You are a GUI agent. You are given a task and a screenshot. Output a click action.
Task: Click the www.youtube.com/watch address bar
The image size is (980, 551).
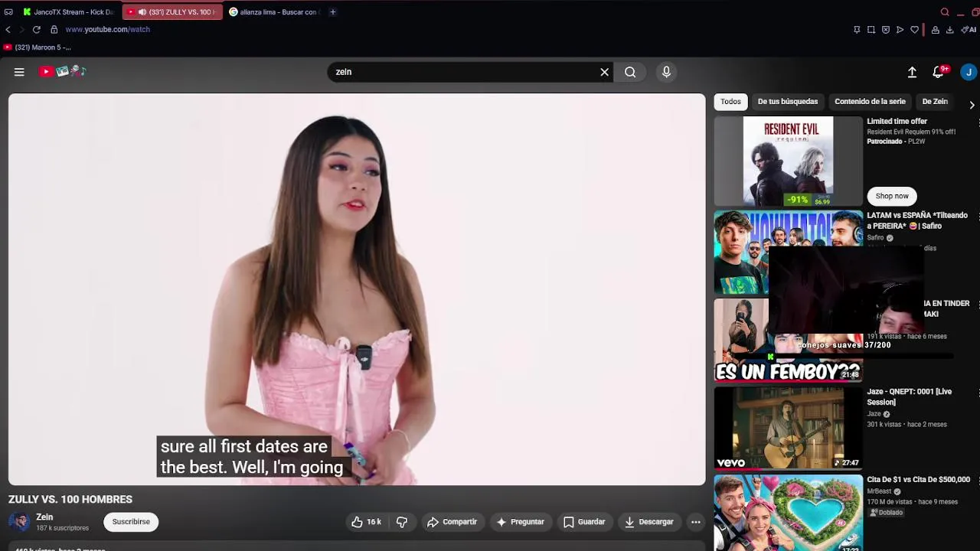(x=107, y=30)
